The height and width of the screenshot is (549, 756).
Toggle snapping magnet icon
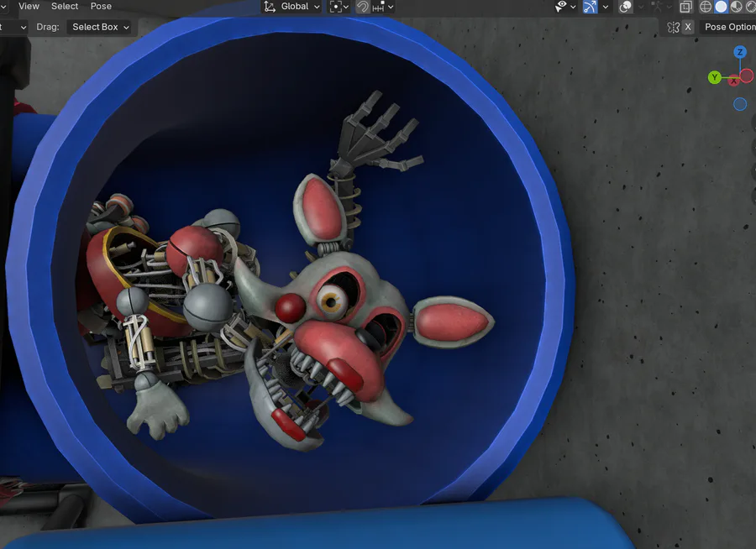coord(362,6)
